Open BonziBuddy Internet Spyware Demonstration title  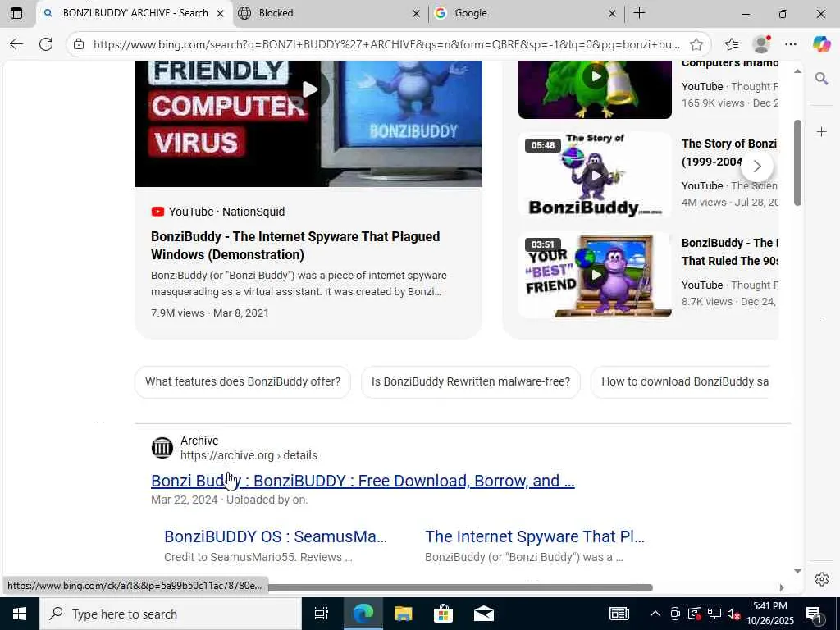(x=295, y=245)
